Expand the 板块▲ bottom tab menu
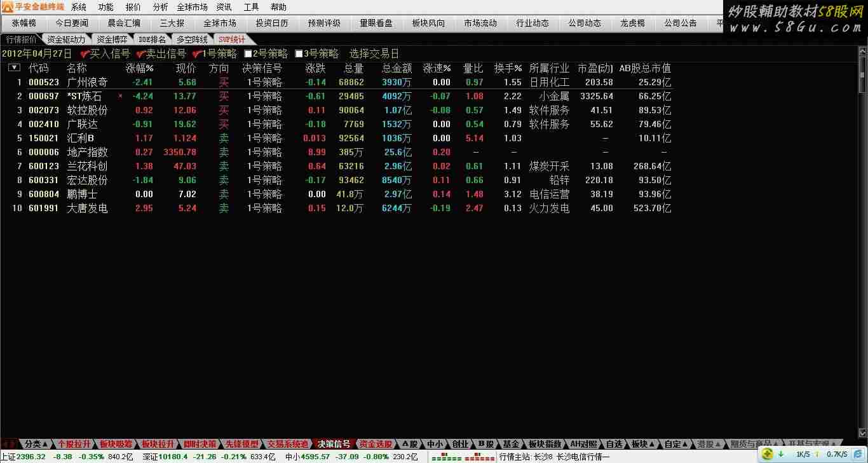The height and width of the screenshot is (463, 868). 643,444
